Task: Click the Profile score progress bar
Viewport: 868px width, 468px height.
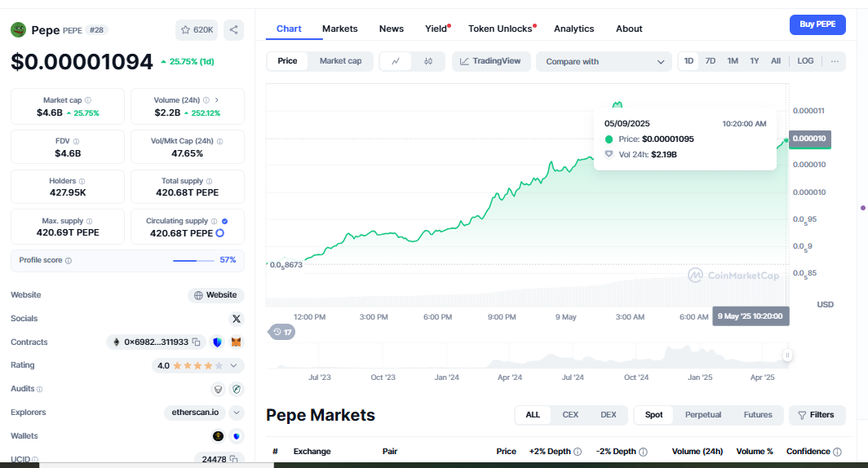Action: tap(193, 261)
